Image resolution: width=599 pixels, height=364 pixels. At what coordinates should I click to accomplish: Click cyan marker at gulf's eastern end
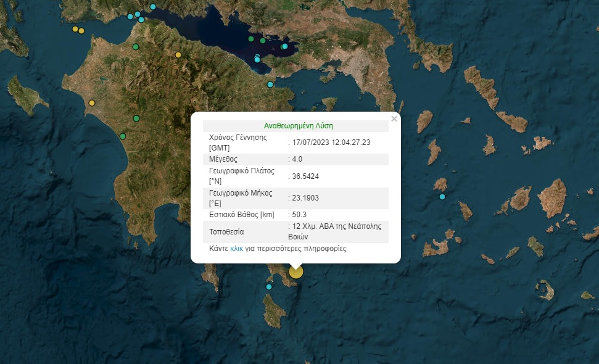pos(284,46)
